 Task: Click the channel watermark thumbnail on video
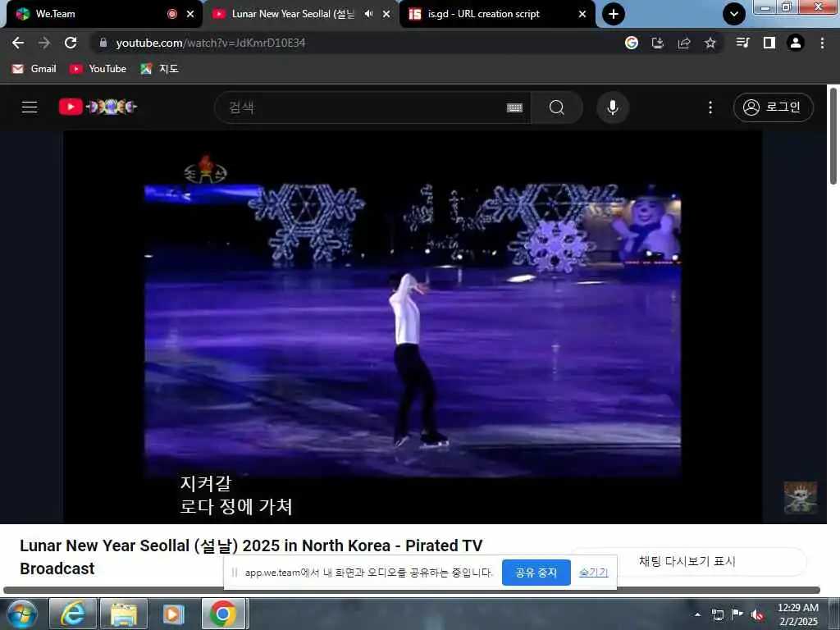pyautogui.click(x=801, y=498)
